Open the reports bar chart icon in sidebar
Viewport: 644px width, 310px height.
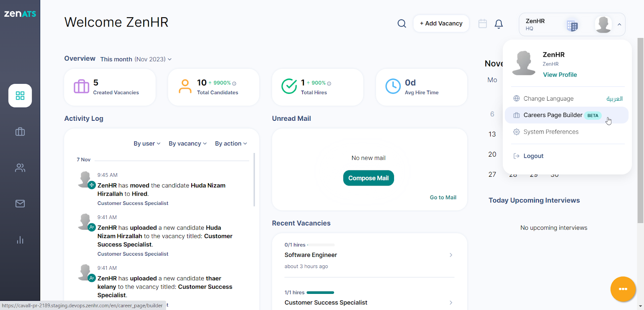pyautogui.click(x=20, y=240)
